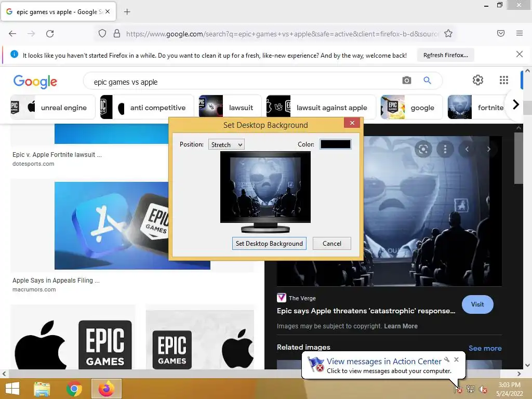This screenshot has height=399, width=532.
Task: Select the unreal engine filter chip
Action: click(52, 108)
